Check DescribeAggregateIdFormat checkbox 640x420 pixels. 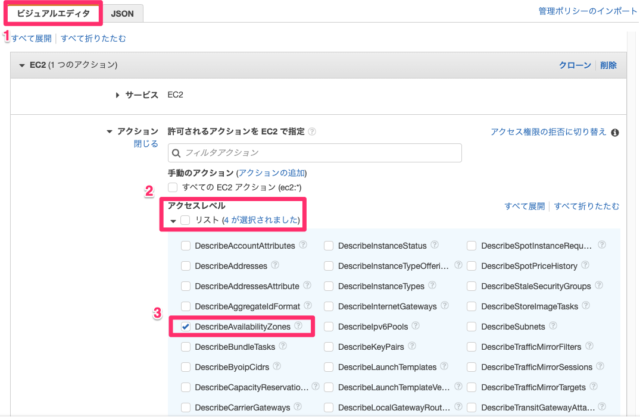186,306
